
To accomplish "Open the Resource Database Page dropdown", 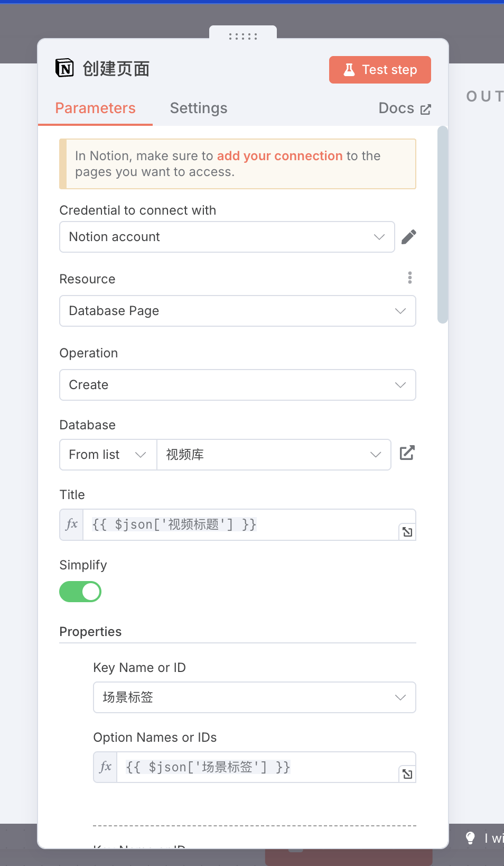I will pos(238,311).
